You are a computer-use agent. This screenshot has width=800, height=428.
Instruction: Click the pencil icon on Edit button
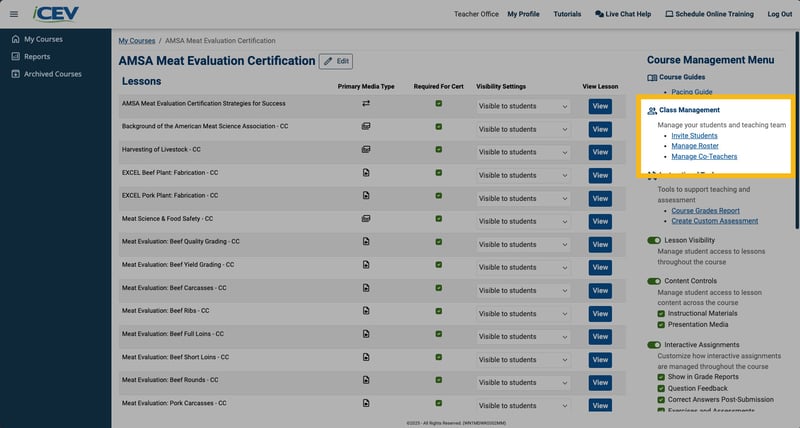click(328, 61)
